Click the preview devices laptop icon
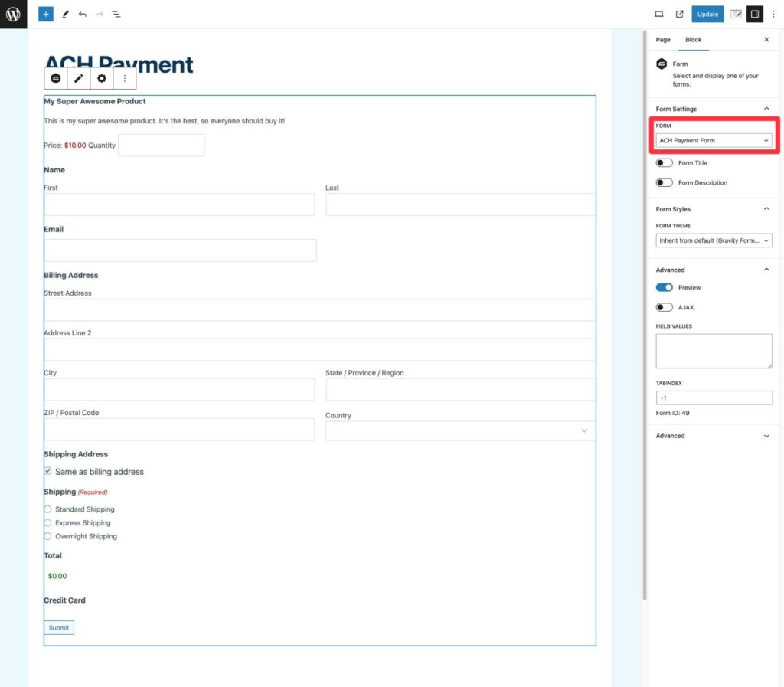 [x=659, y=14]
